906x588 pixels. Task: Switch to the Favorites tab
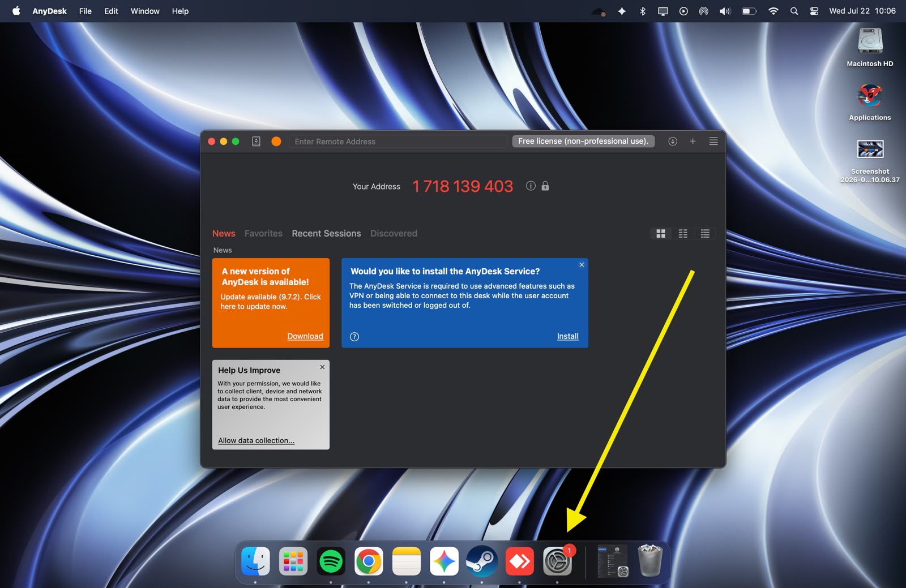click(x=263, y=233)
